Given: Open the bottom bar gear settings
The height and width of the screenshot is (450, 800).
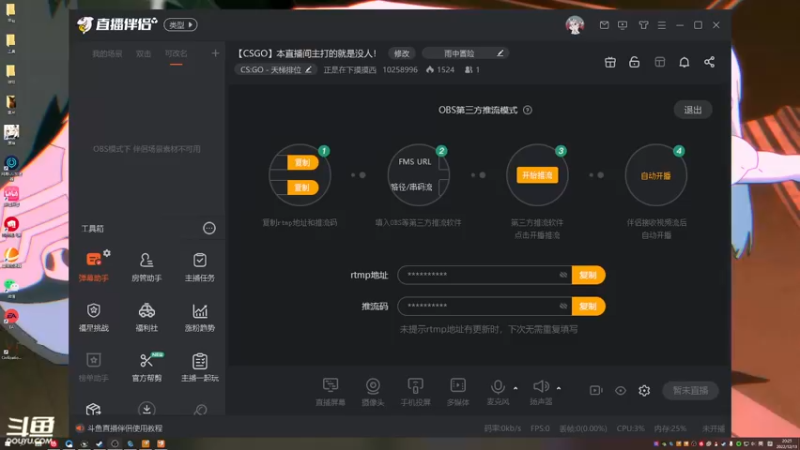Looking at the screenshot, I should (x=644, y=390).
